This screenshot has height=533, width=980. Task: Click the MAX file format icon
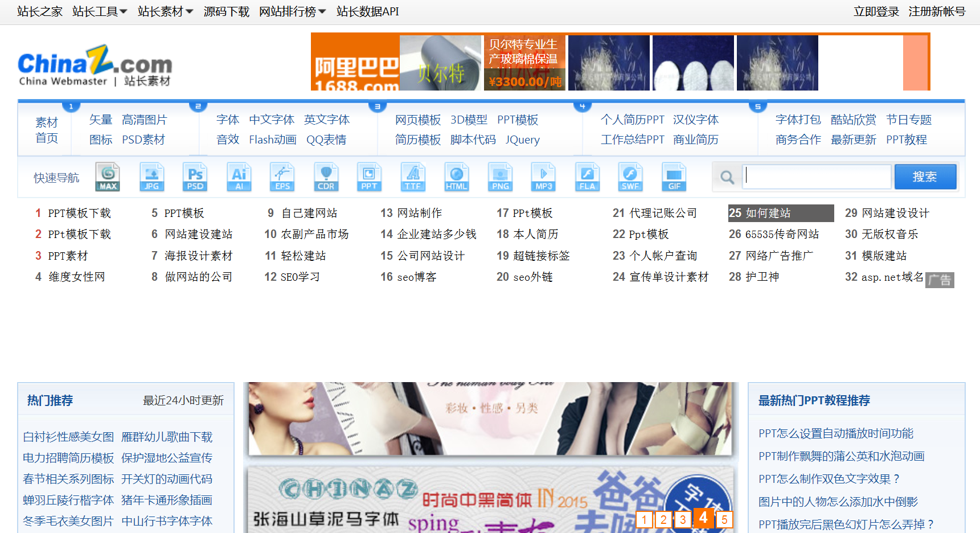click(108, 177)
